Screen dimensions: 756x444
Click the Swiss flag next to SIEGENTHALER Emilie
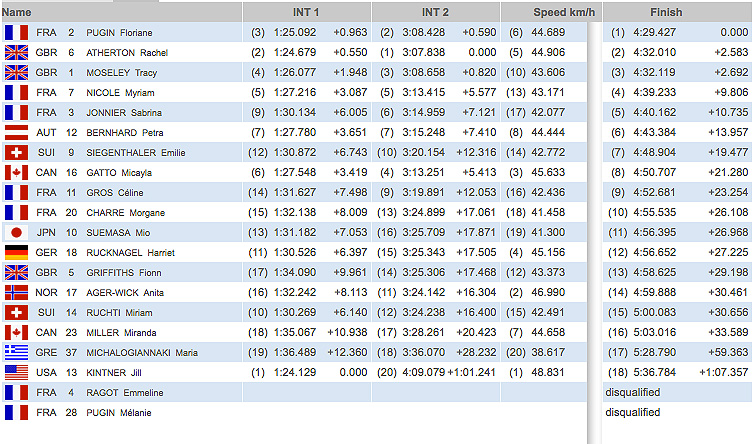(x=16, y=152)
